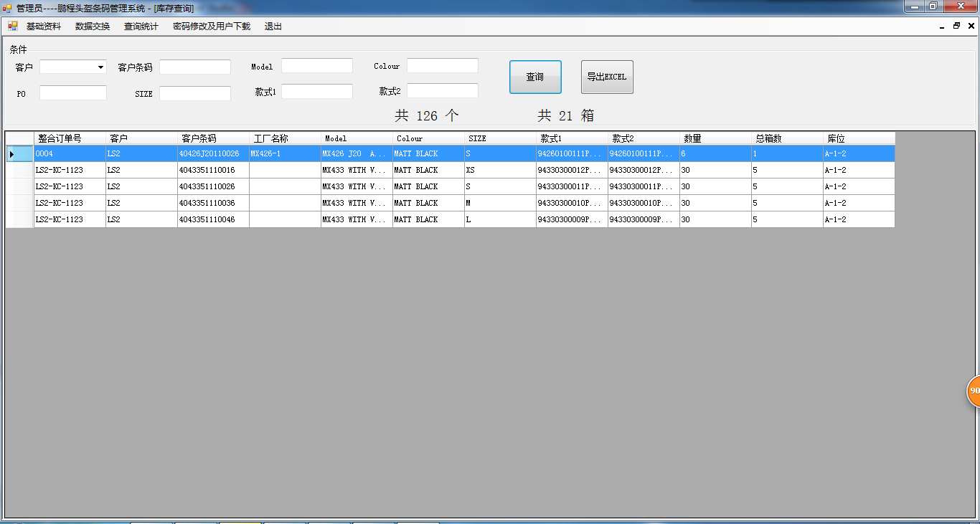Image resolution: width=980 pixels, height=524 pixels.
Task: Click the 款式1 cell 94330300012P
Action: pyautogui.click(x=572, y=170)
